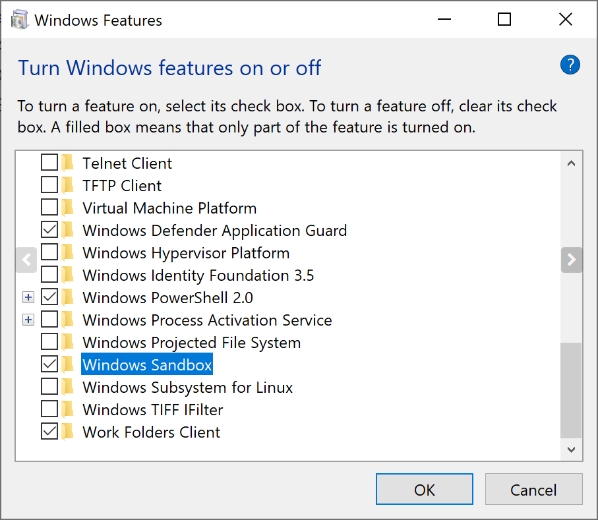Click the scrollbar down arrow
Viewport: 598px width, 520px height.
pos(571,449)
